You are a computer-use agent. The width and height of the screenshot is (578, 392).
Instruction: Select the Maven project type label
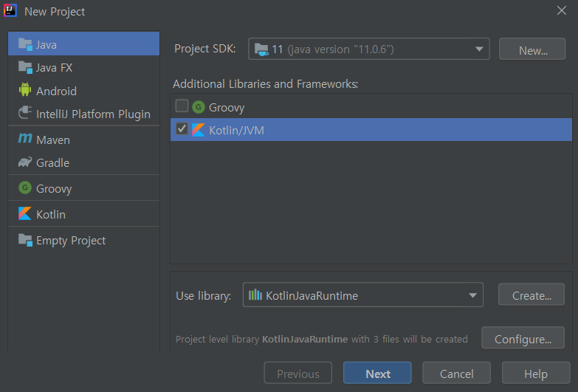[x=53, y=140]
